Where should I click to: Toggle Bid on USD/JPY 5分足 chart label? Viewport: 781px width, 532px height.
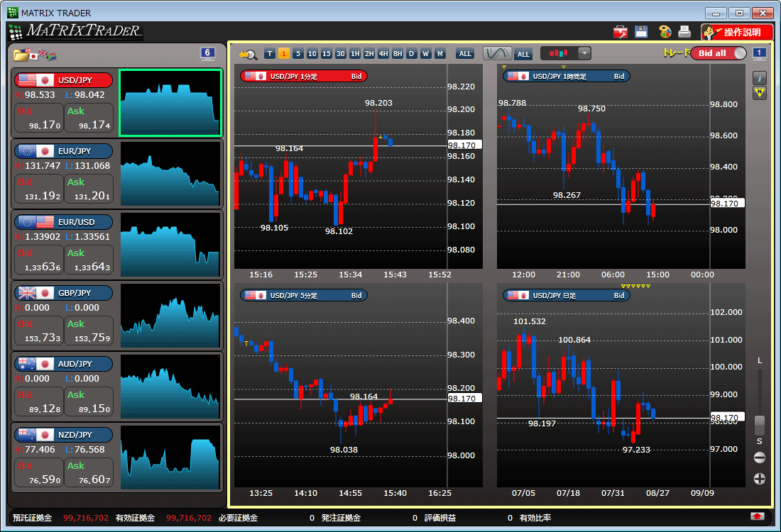coord(356,295)
